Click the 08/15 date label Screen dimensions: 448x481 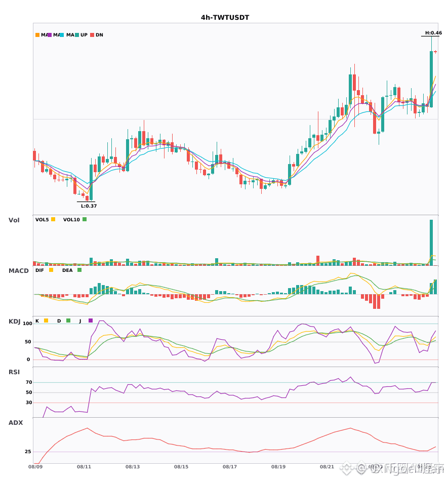point(181,467)
